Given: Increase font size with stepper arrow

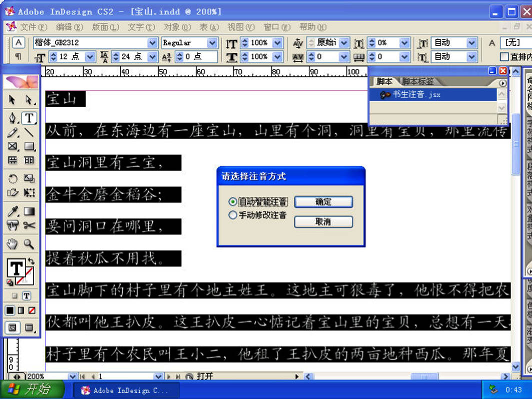Looking at the screenshot, I should coord(53,54).
